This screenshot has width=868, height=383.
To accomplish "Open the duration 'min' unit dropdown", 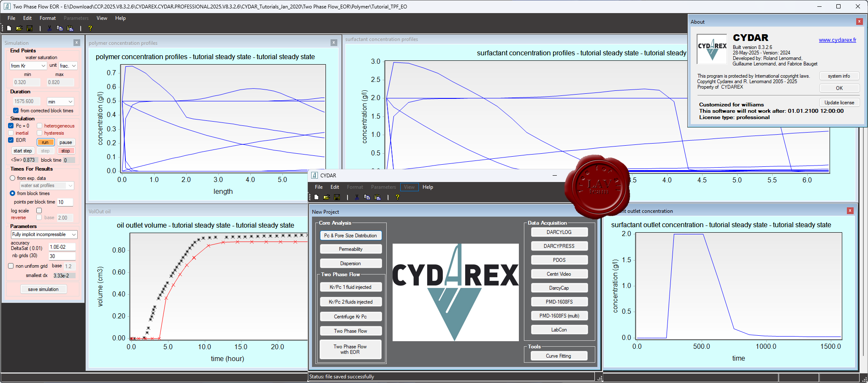I will [x=60, y=102].
